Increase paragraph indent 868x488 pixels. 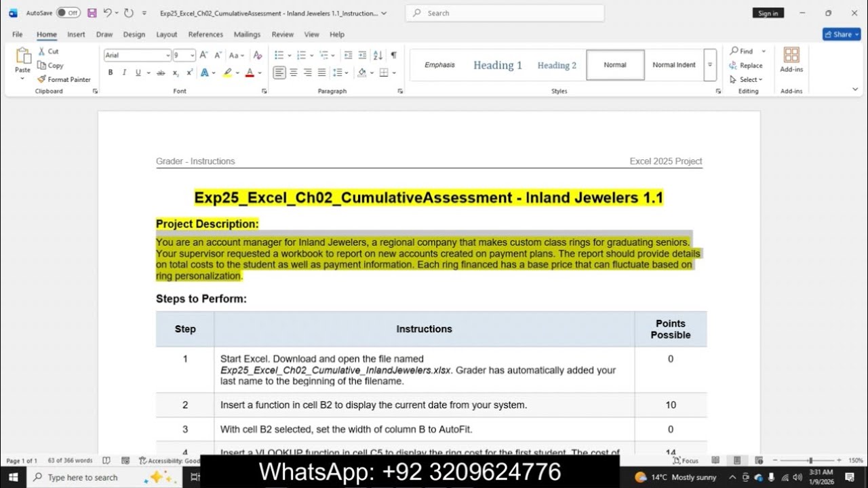coord(363,56)
